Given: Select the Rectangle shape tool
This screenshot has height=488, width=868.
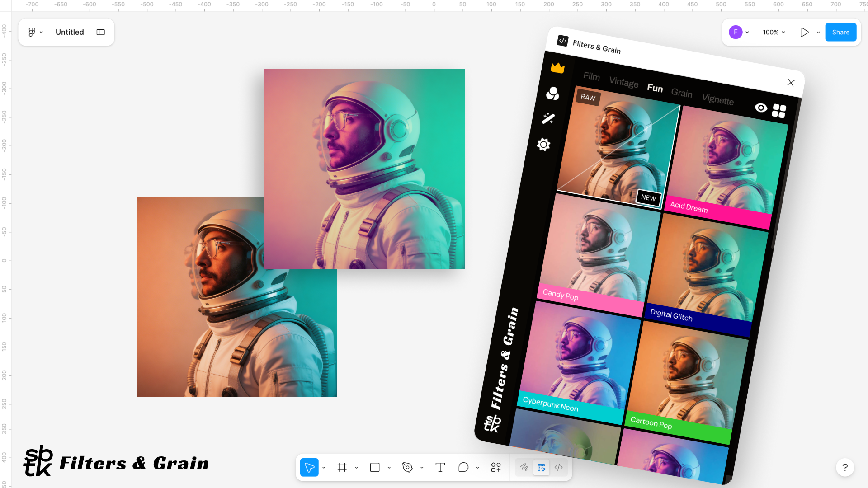Looking at the screenshot, I should point(375,467).
